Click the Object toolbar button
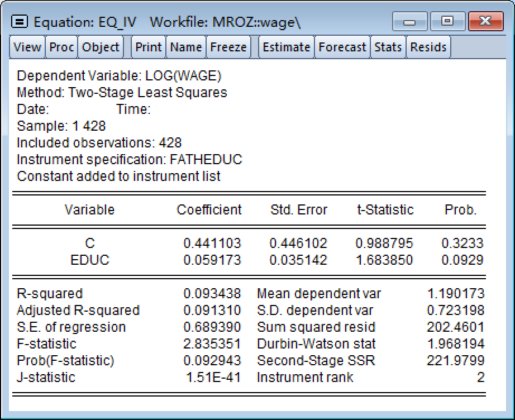This screenshot has width=515, height=420. pos(101,47)
